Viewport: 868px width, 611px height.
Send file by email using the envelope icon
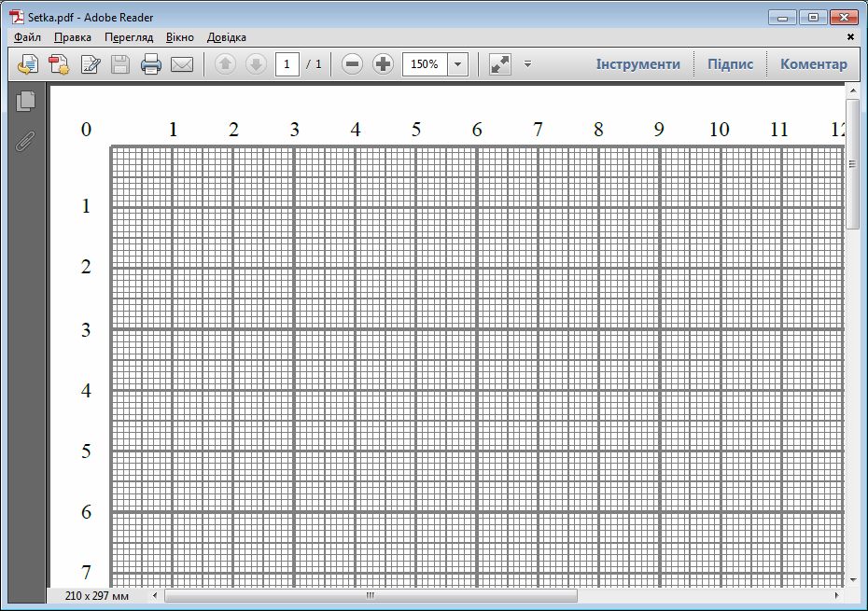point(181,64)
